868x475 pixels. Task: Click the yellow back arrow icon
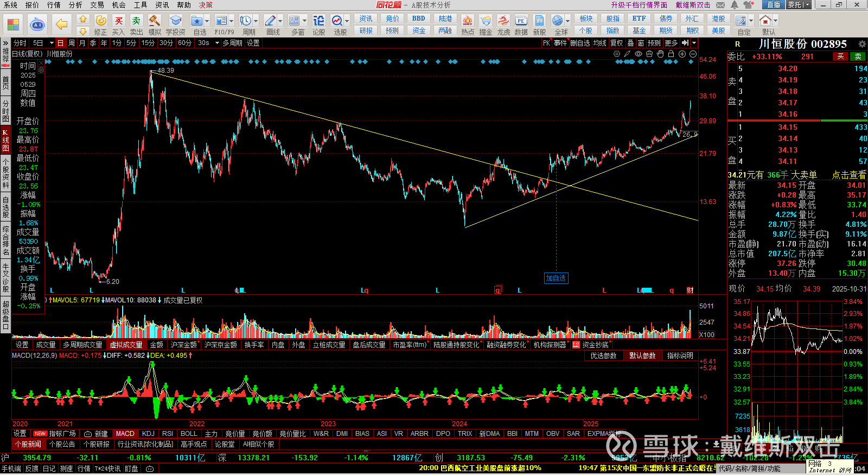pos(62,24)
